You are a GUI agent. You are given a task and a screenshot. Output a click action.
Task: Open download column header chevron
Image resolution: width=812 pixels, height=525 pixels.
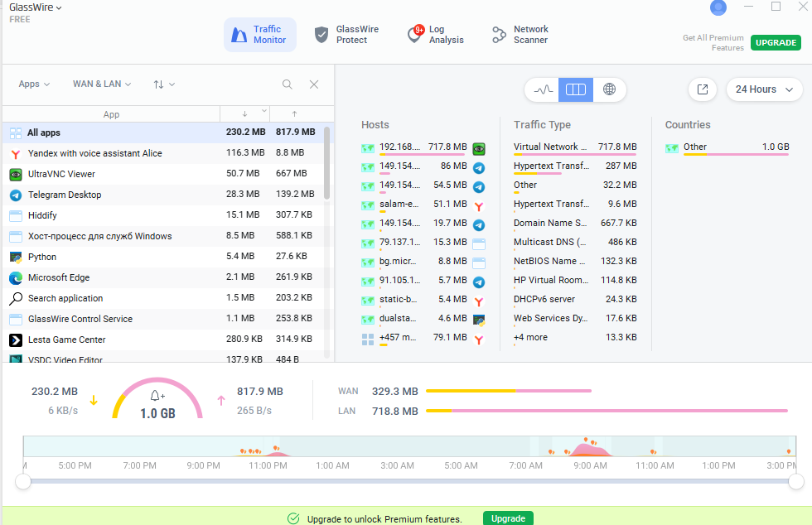[264, 111]
